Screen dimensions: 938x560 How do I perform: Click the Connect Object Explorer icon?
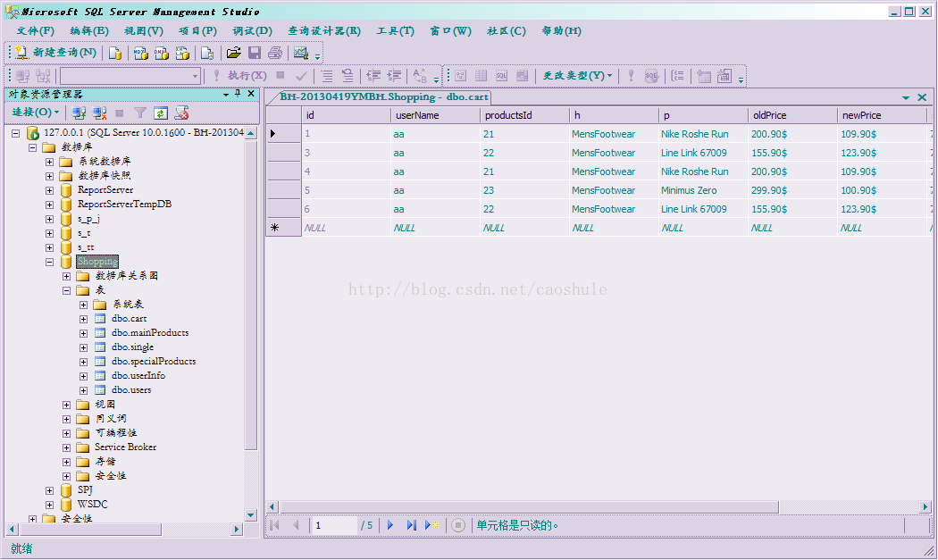click(x=79, y=113)
